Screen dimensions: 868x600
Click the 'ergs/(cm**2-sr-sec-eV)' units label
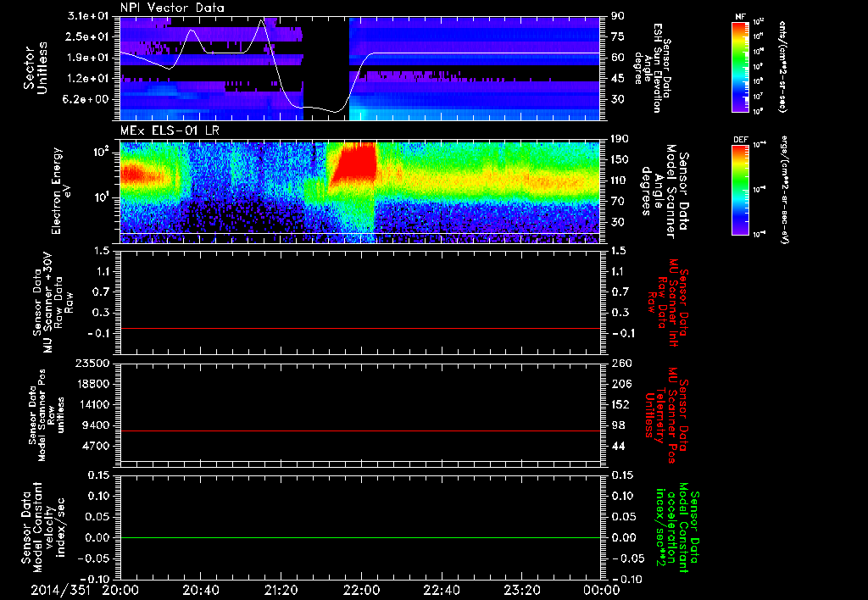pos(784,190)
